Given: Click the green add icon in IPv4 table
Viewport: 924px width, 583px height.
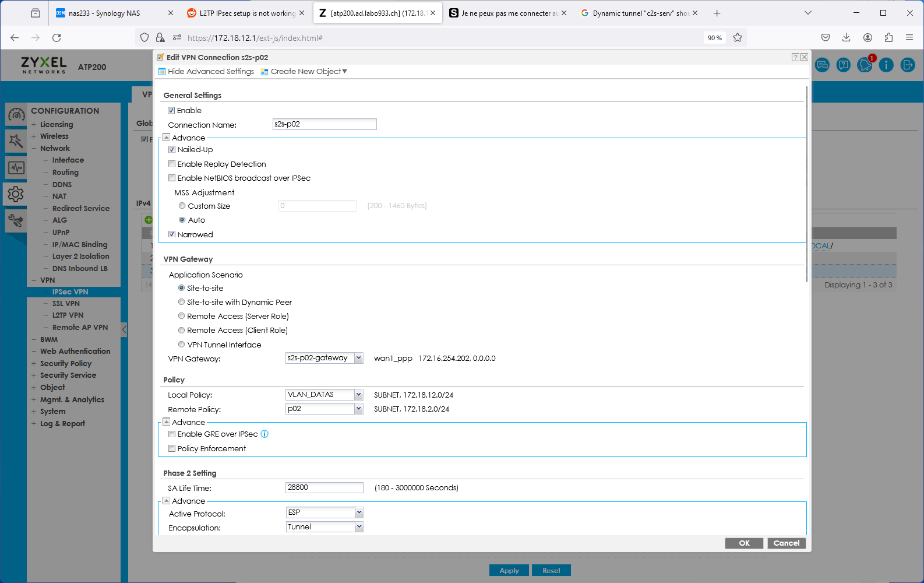Looking at the screenshot, I should point(149,220).
